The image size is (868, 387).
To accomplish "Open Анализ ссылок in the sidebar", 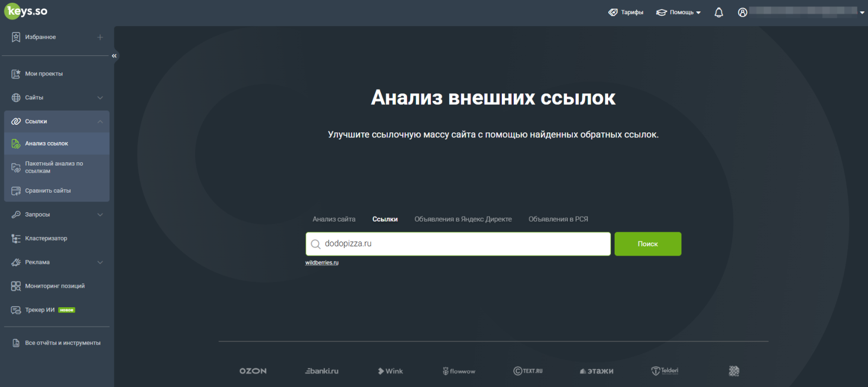I will coord(57,144).
